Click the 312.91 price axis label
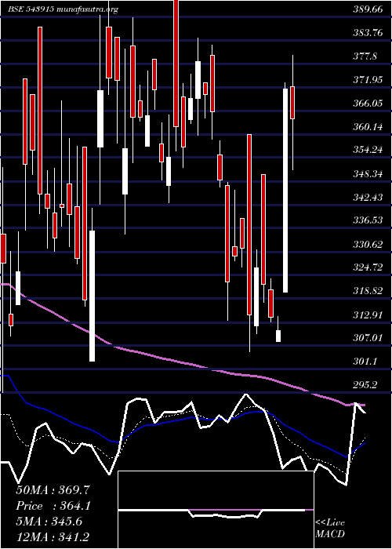 click(368, 314)
